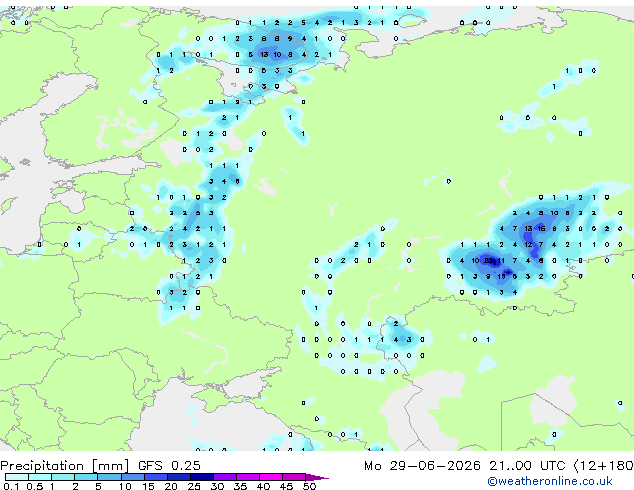Click the pointed legend arrow above 50
634x490 pixels.
[317, 477]
